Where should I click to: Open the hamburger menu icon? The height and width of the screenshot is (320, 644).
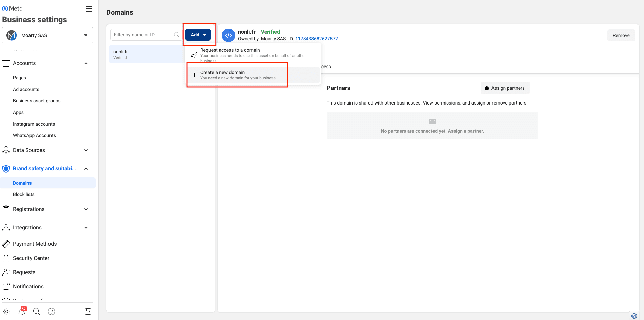[89, 9]
